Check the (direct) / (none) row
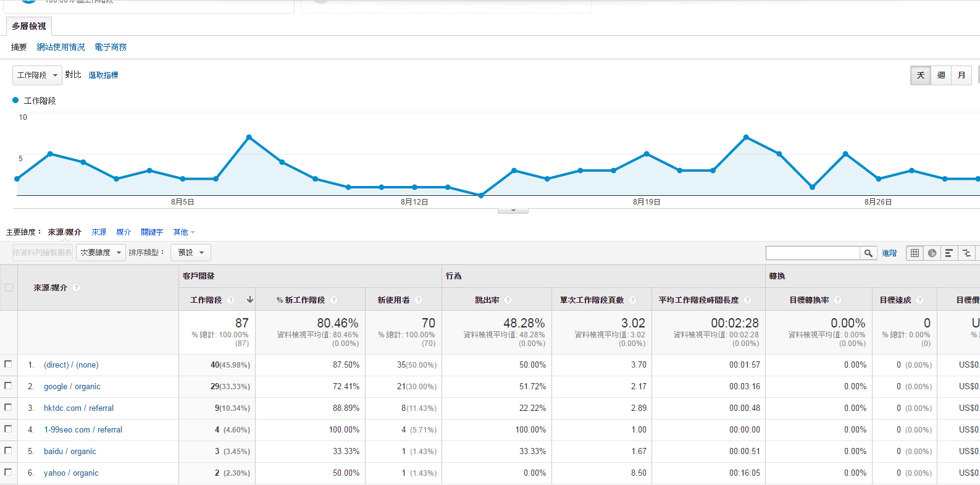This screenshot has height=485, width=980. [x=8, y=364]
